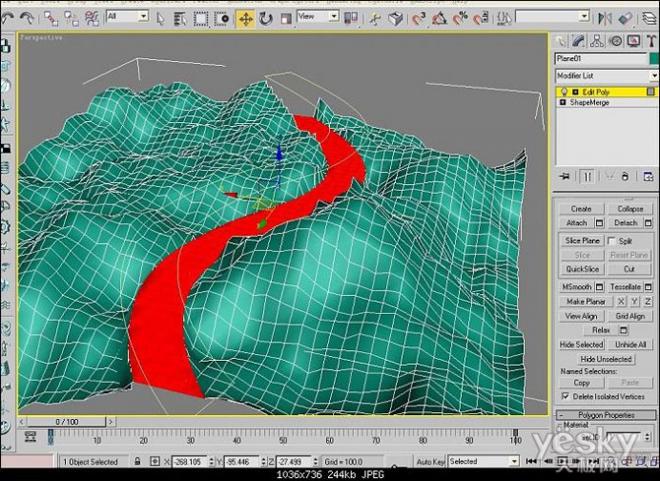The width and height of the screenshot is (660, 481).
Task: Select the Rotate tool
Action: (266, 19)
